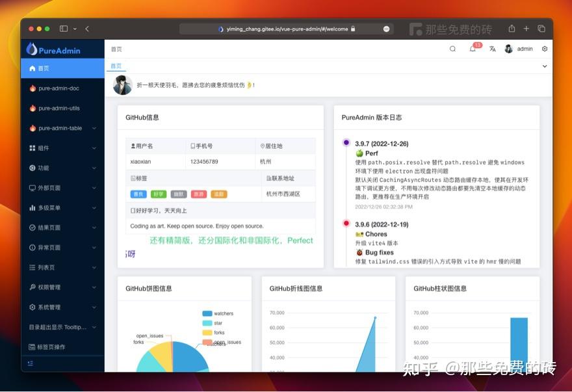Click the orange 追剧 tag
This screenshot has height=392, width=572.
219,194
